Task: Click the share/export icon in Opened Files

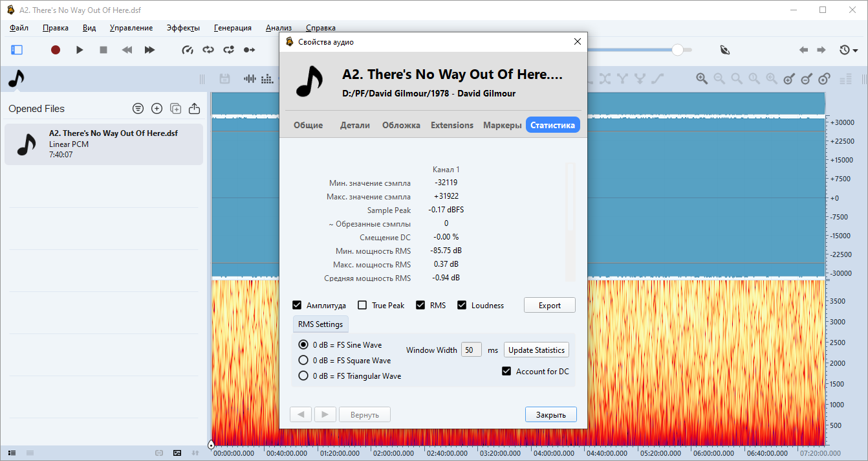Action: point(194,109)
